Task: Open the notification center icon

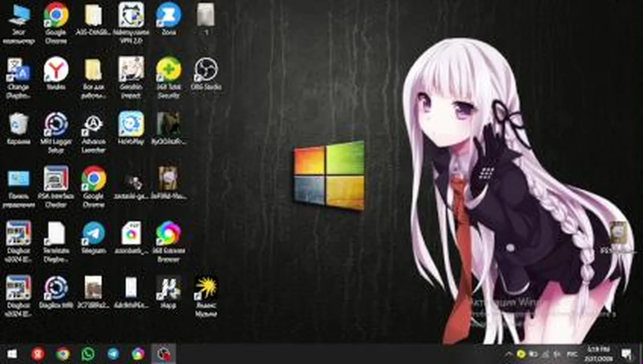Action: [x=627, y=354]
